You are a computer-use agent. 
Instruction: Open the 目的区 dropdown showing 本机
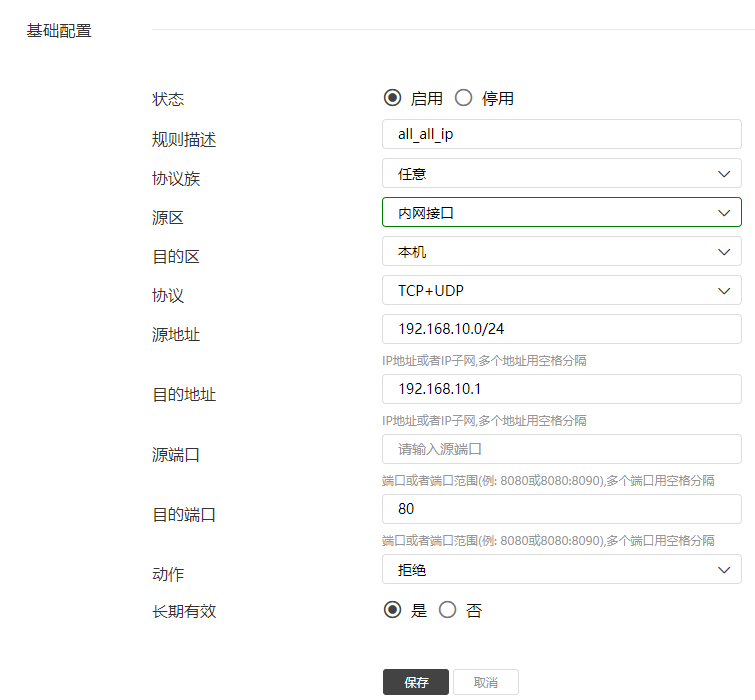(550, 251)
